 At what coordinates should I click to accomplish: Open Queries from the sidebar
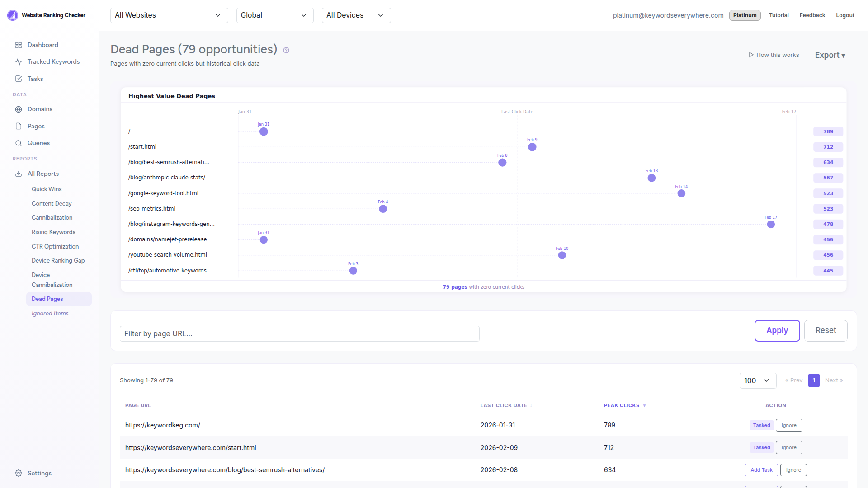coord(38,143)
